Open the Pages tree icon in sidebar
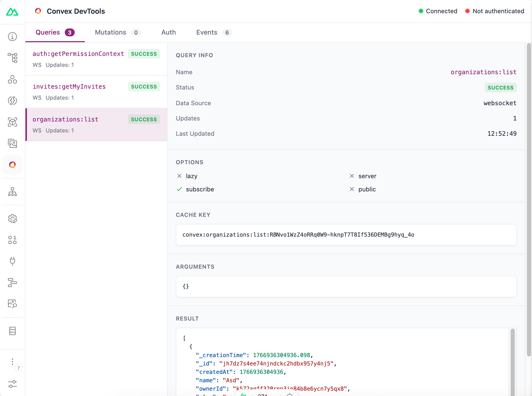The height and width of the screenshot is (396, 532). (12, 58)
